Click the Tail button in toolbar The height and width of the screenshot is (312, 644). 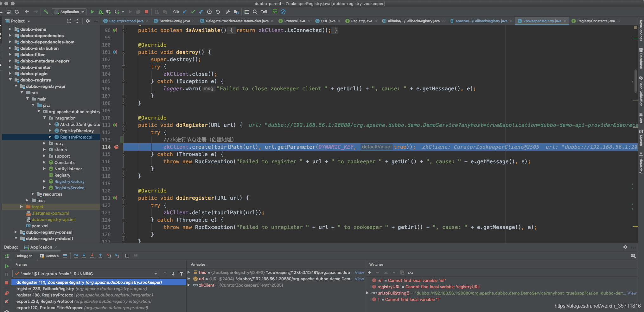coord(264,12)
